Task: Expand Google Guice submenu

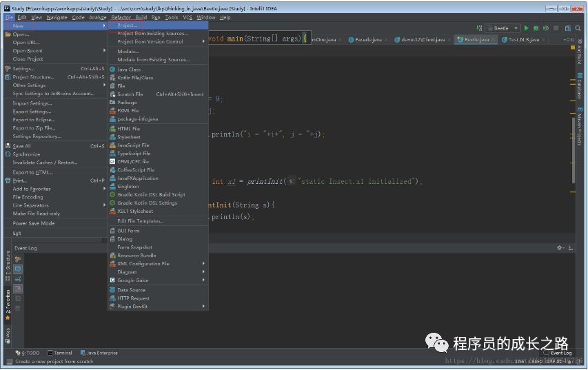Action: [x=158, y=280]
